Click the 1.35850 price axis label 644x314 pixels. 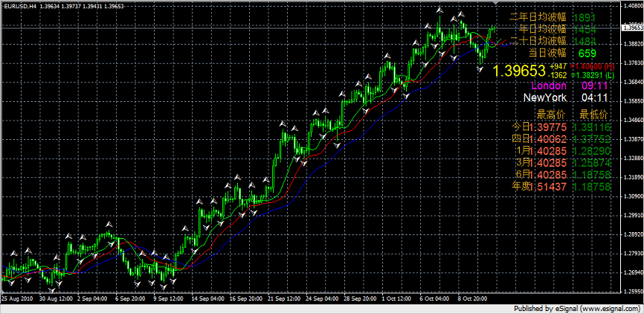(633, 101)
